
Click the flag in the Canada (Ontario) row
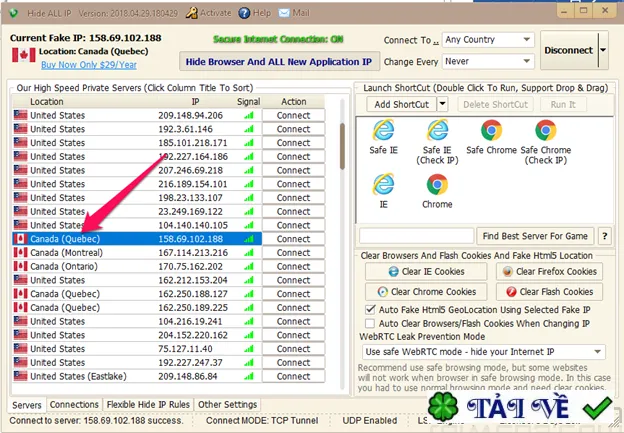20,266
